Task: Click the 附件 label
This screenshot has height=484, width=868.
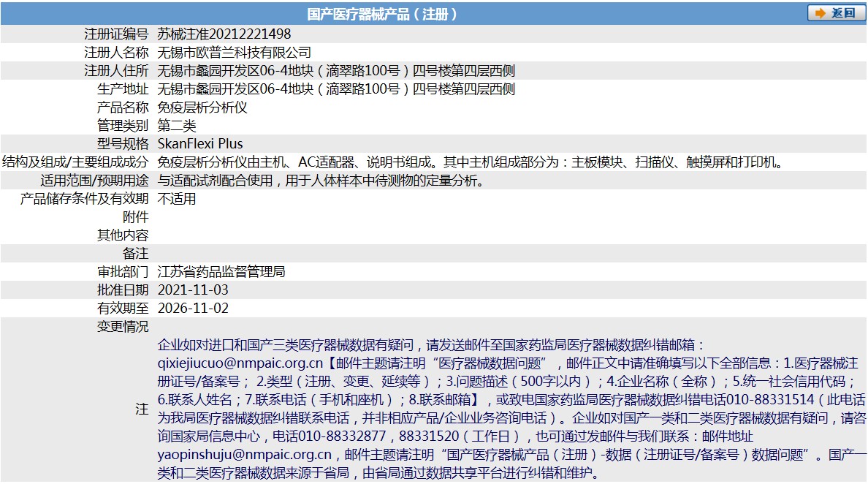Action: pos(136,217)
